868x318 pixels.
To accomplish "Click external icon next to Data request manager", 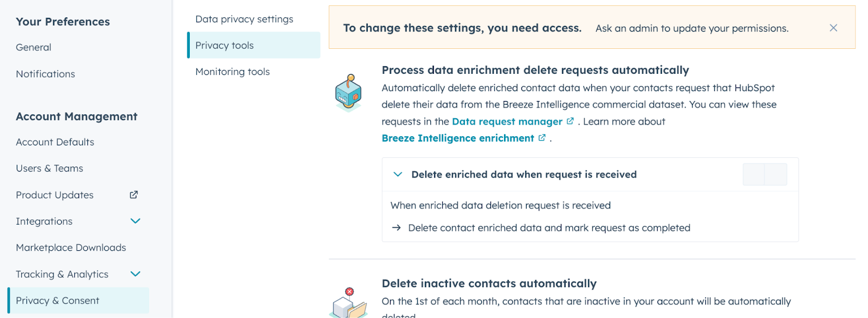I will pyautogui.click(x=570, y=121).
